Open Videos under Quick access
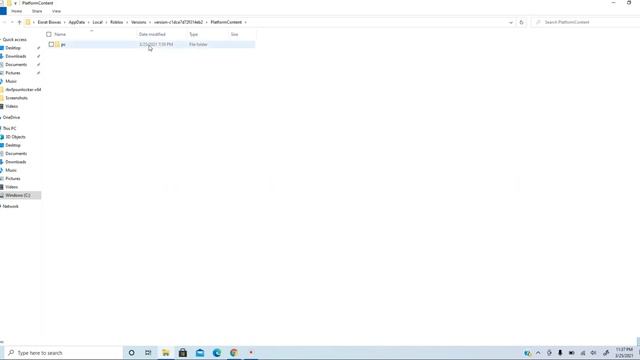This screenshot has width=640, height=360. (x=11, y=107)
